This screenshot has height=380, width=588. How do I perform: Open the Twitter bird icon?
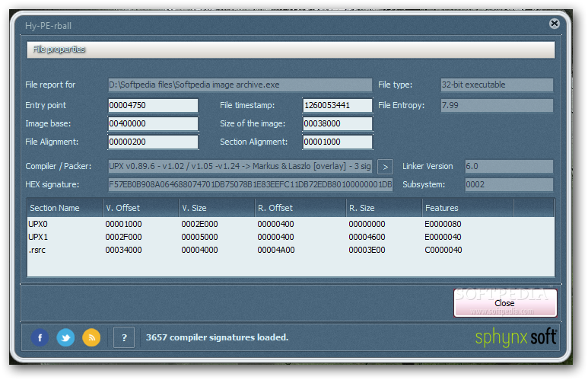point(65,337)
